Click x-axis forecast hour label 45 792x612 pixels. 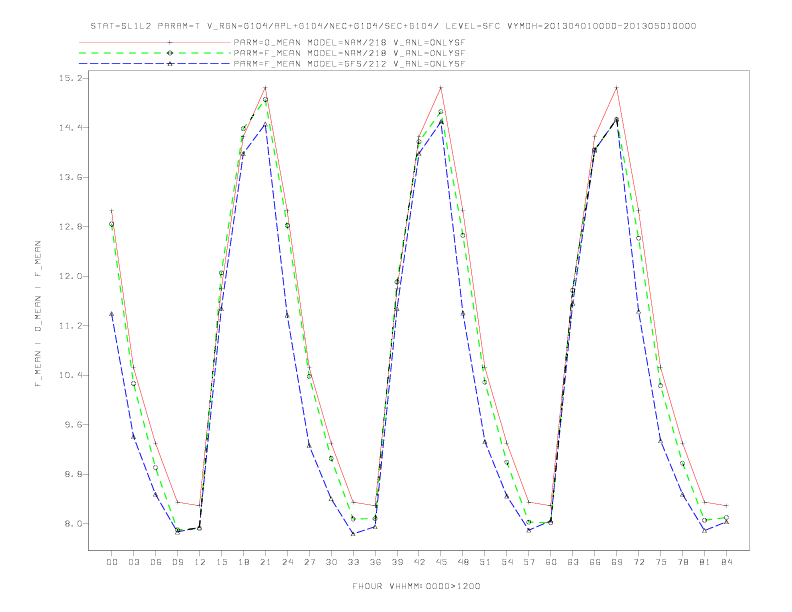pos(441,562)
